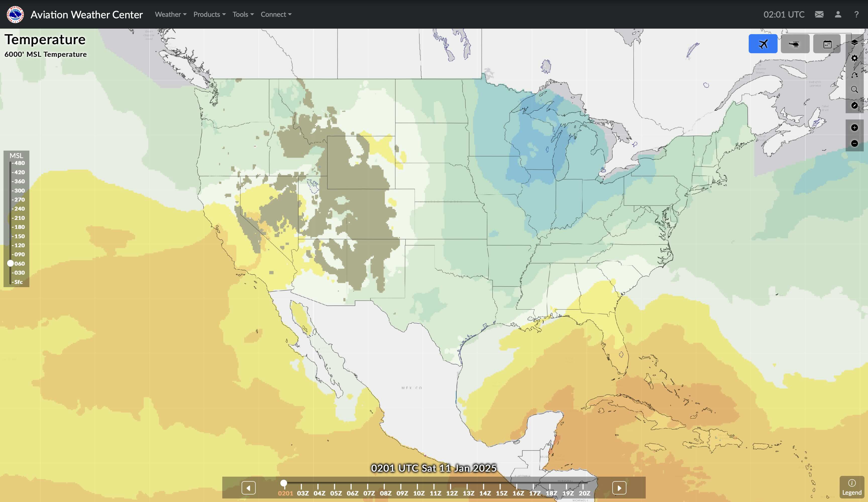
Task: Open the map layers stack icon
Action: pyautogui.click(x=854, y=42)
